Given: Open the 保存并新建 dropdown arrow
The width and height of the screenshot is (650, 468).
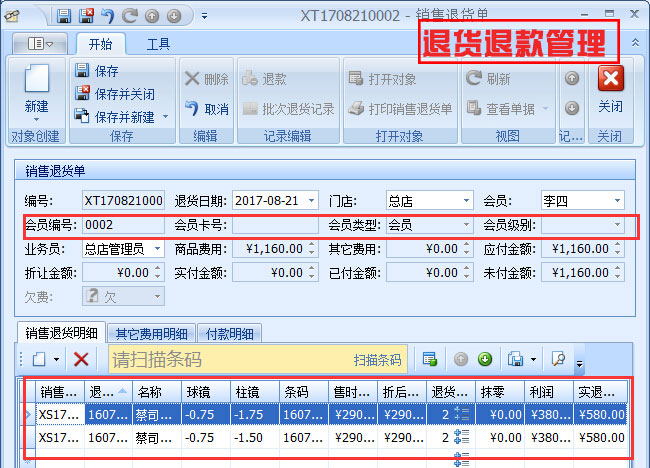Looking at the screenshot, I should (166, 117).
